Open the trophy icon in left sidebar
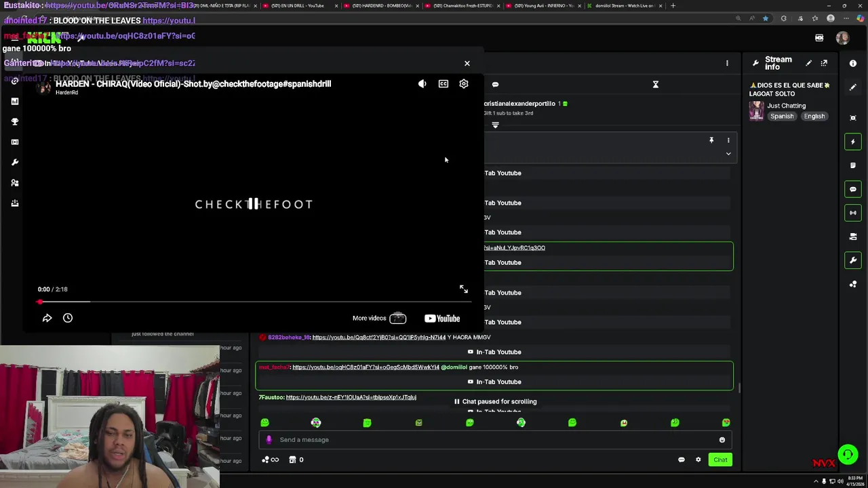This screenshot has height=488, width=868. 14,121
